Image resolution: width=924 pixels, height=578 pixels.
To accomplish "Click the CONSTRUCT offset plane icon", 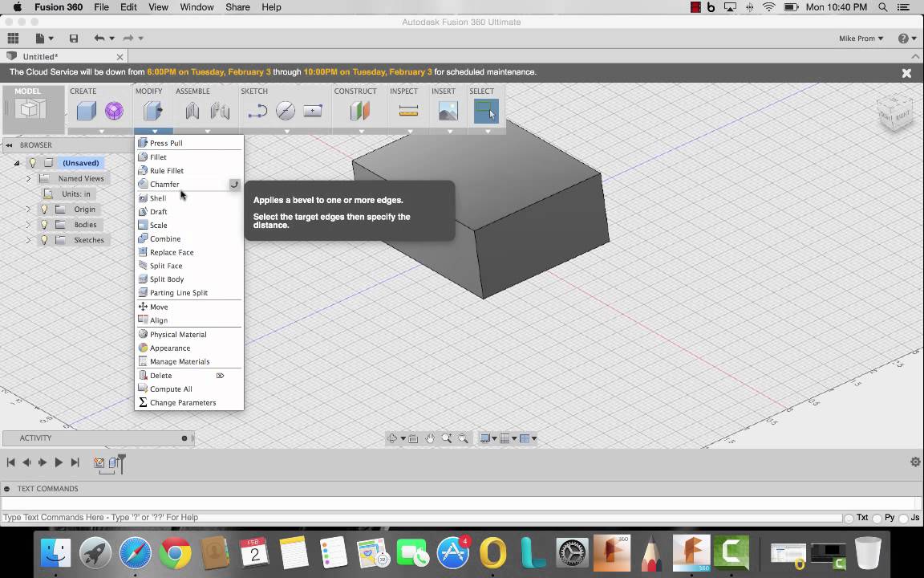I will coord(359,110).
